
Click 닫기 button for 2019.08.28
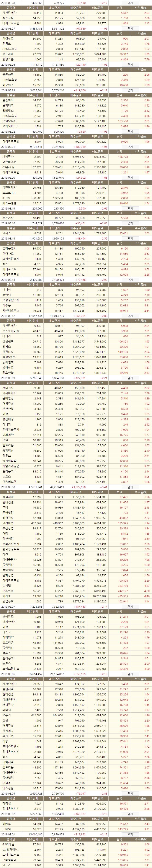[x=130, y=3]
